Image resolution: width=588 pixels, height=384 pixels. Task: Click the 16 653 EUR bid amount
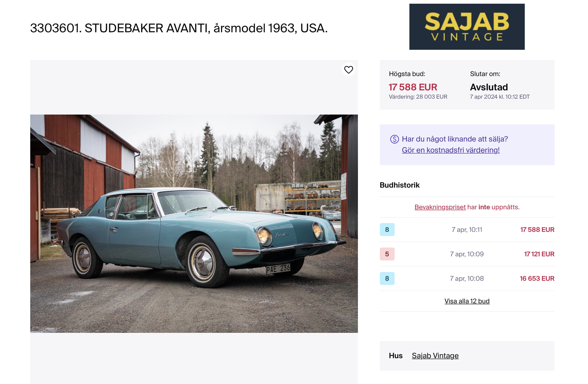(x=537, y=278)
